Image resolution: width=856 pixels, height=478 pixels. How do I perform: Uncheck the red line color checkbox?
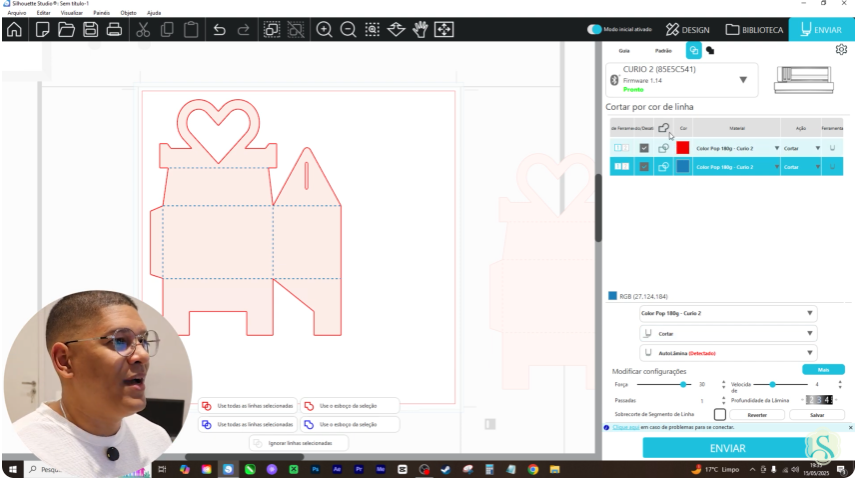click(x=644, y=148)
